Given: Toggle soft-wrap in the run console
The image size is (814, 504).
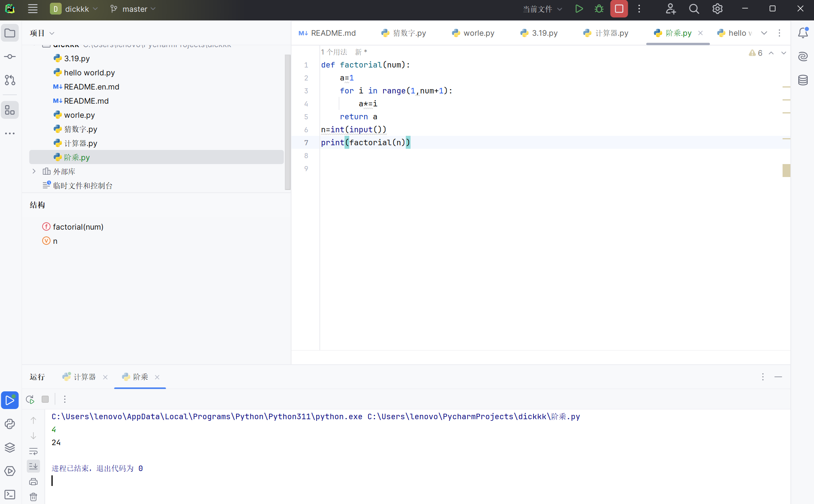Looking at the screenshot, I should 33,451.
